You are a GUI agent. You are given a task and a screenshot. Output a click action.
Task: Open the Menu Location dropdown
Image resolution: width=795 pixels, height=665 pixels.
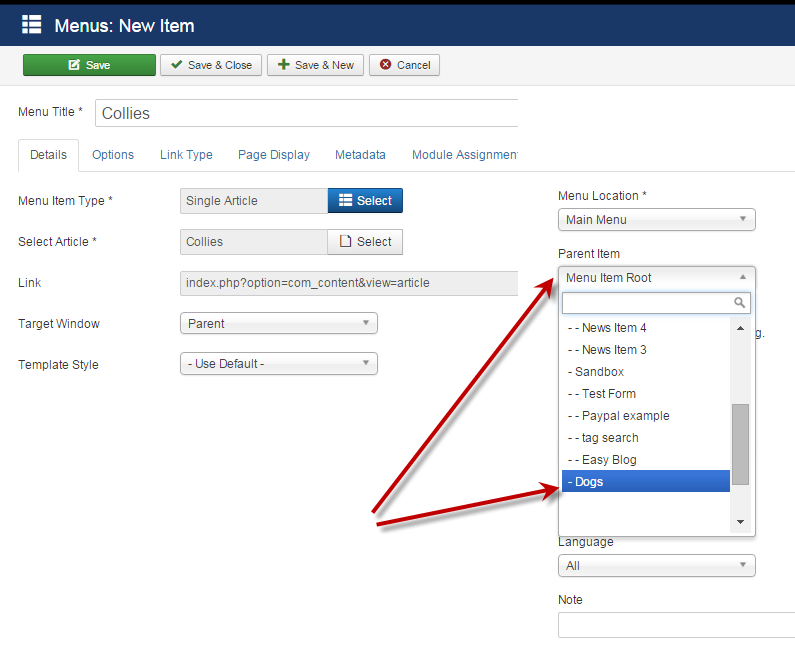(656, 220)
